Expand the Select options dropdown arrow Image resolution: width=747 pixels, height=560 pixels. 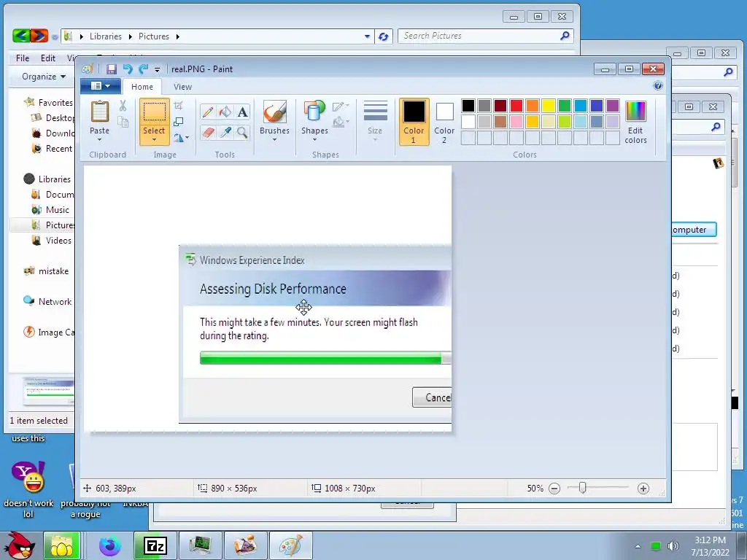(x=154, y=139)
